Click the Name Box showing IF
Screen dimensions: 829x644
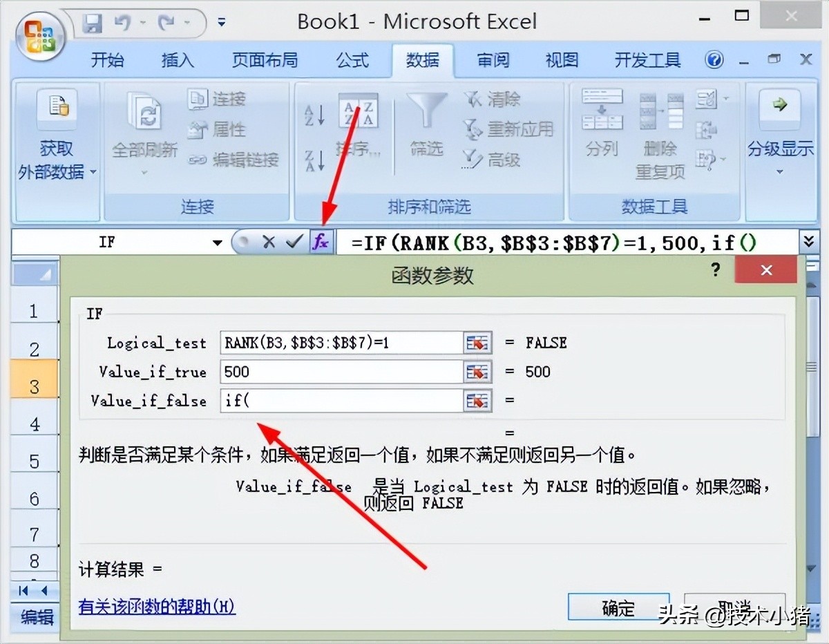point(111,243)
